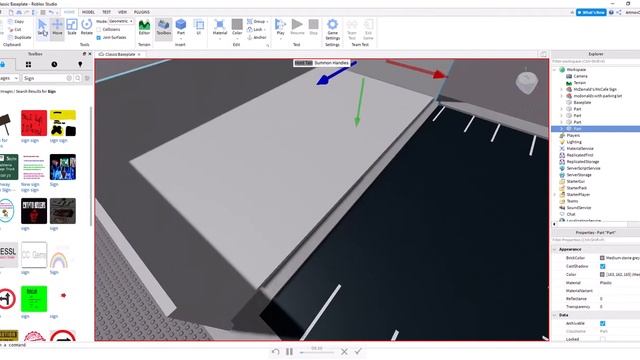Collapse the Workspace tree node
Image resolution: width=640 pixels, height=360 pixels.
(x=555, y=70)
